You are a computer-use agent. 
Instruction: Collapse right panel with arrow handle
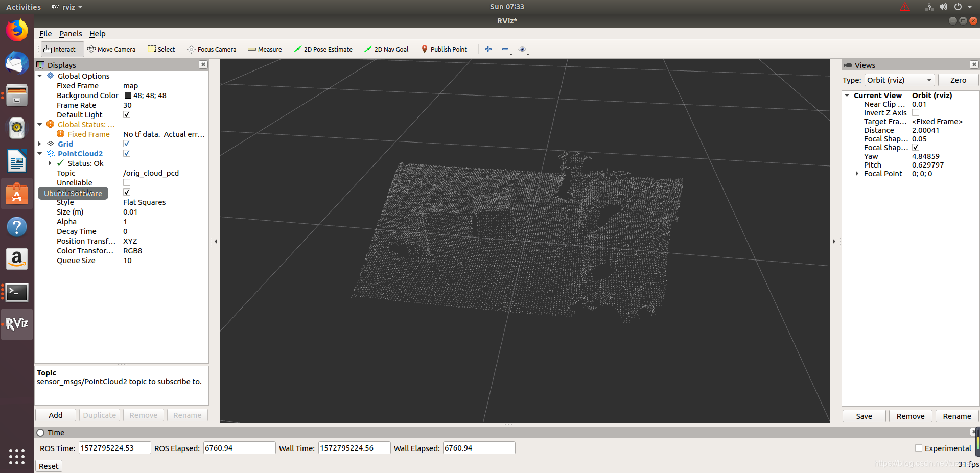pyautogui.click(x=834, y=241)
